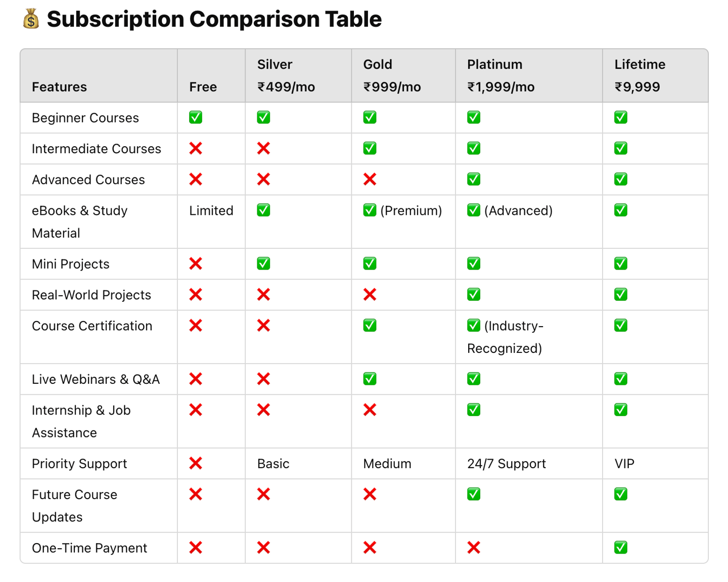Click the red cross for Advanced Courses under Gold
Screen dimensions: 728x582
click(x=370, y=179)
